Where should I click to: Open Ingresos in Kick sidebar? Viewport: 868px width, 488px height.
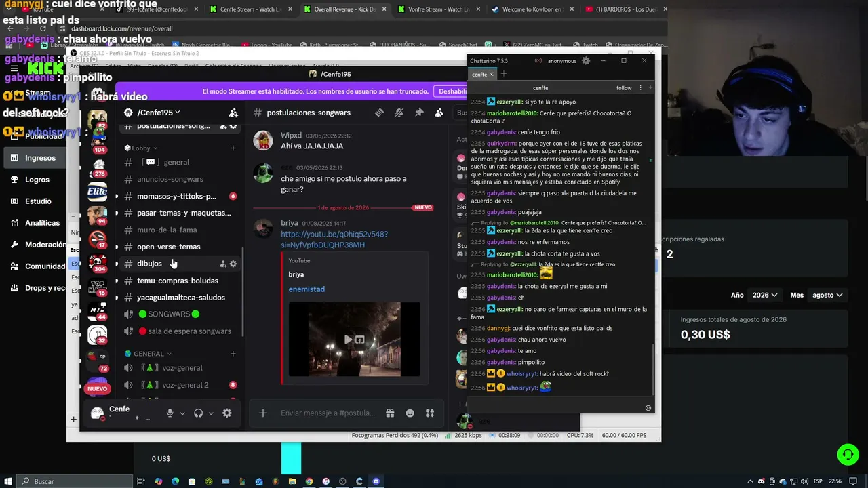pos(35,158)
